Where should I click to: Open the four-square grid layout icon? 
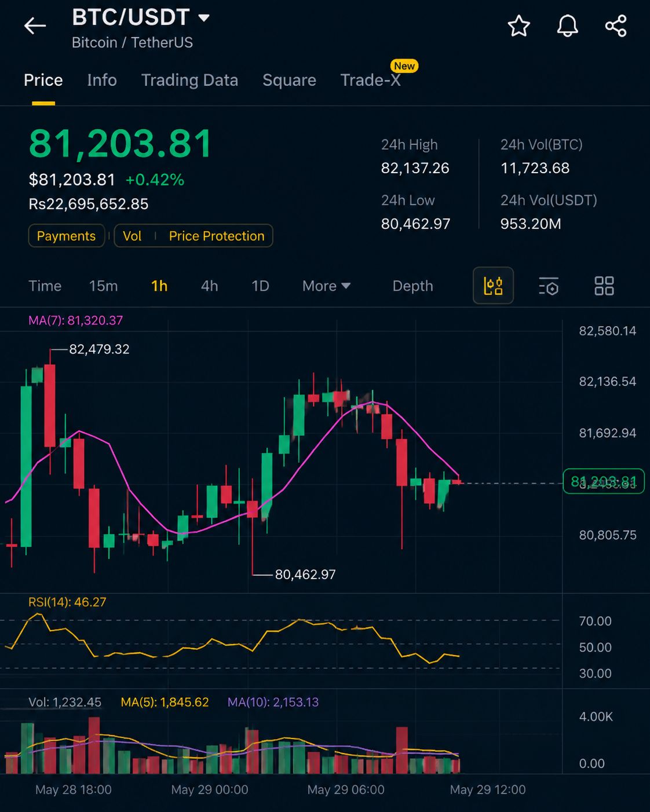pyautogui.click(x=604, y=286)
